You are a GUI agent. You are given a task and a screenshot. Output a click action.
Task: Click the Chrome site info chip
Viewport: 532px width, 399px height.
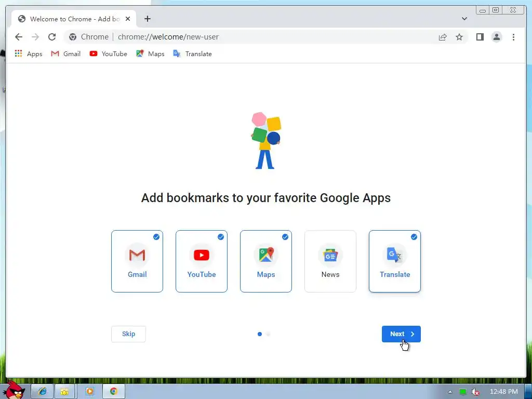point(89,37)
